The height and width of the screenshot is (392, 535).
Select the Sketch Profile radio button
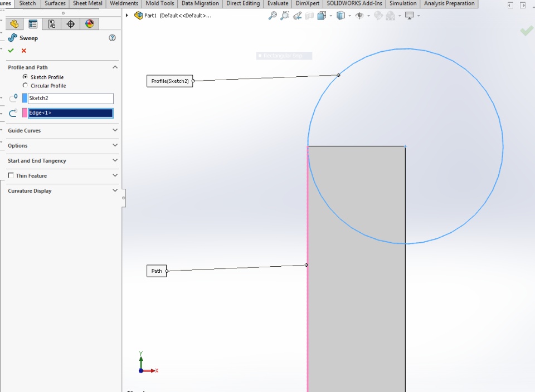[x=25, y=77]
